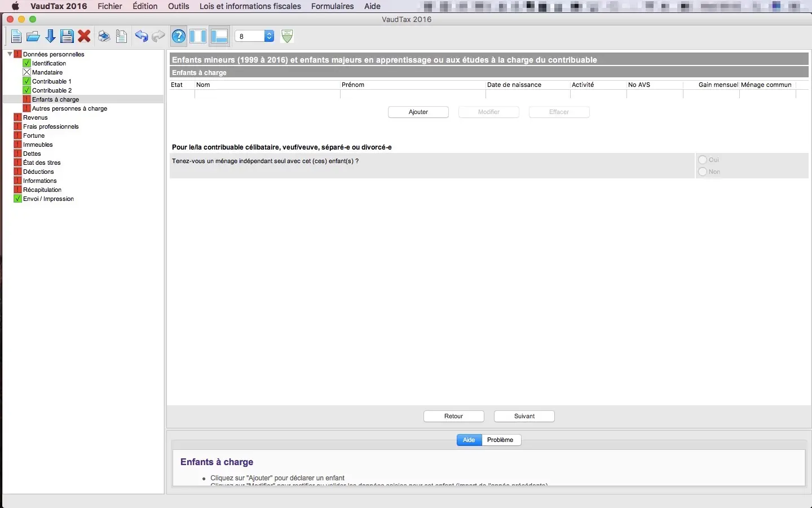Screen dimensions: 812x508
Task: Toggle the side panel layout icon
Action: (198, 37)
